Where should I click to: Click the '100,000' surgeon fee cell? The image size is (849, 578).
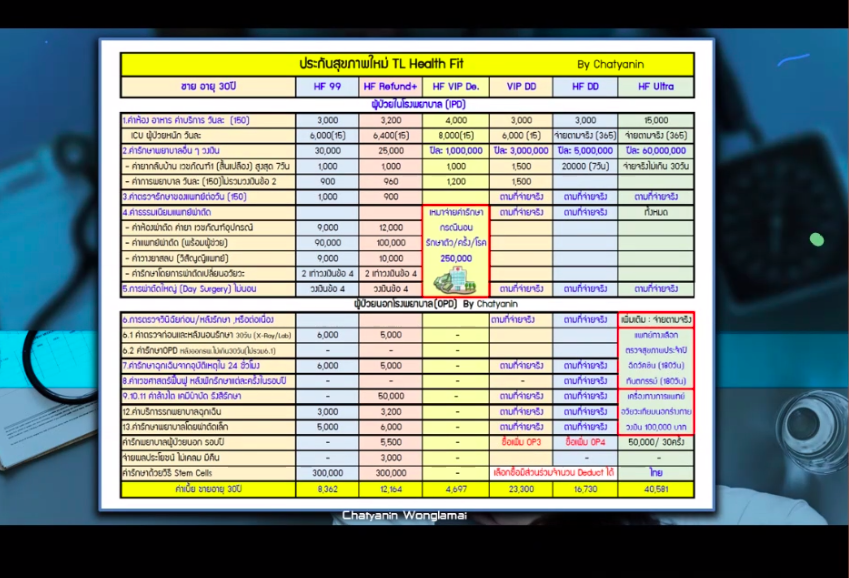click(390, 243)
